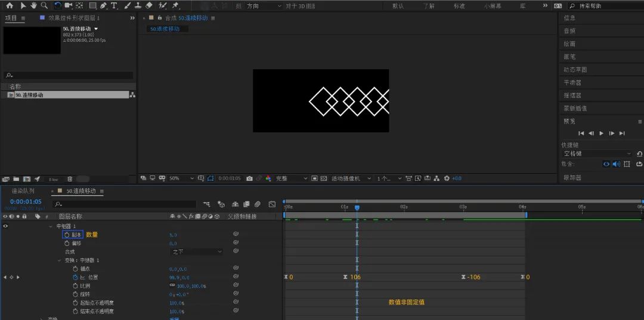
Task: Show more workspaces with the chevron
Action: (545, 6)
